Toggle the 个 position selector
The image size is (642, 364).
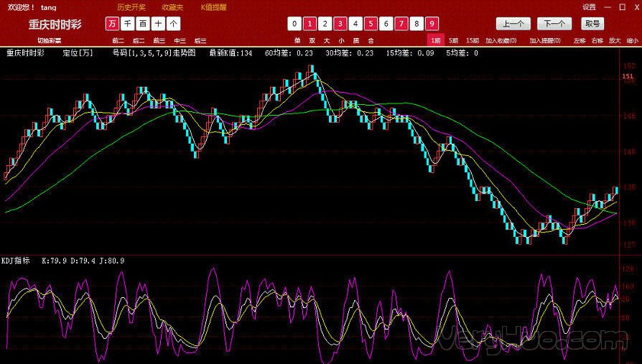[x=174, y=24]
